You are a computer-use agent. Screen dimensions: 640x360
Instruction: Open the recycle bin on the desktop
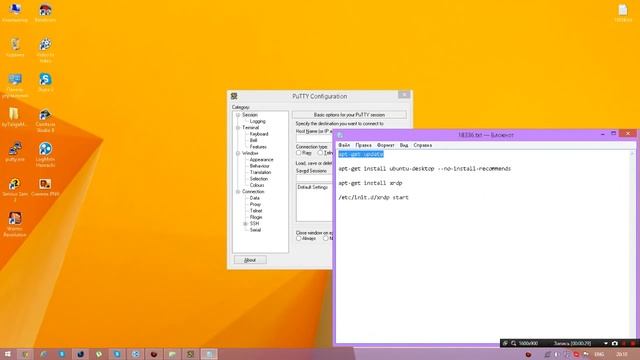coord(15,47)
